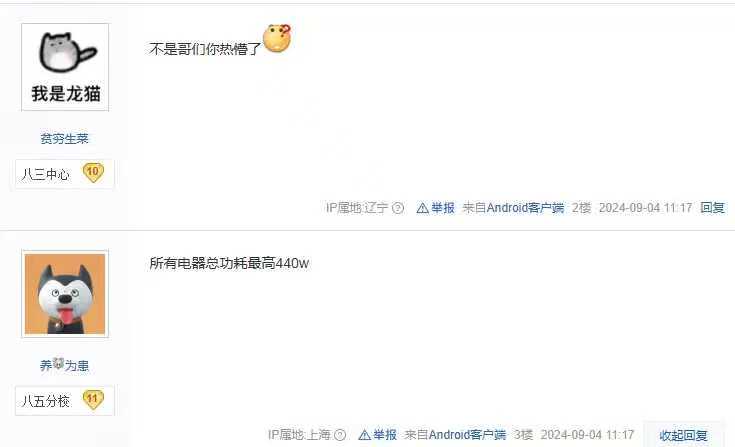Open the husky dog avatar
This screenshot has height=447, width=735.
(65, 294)
